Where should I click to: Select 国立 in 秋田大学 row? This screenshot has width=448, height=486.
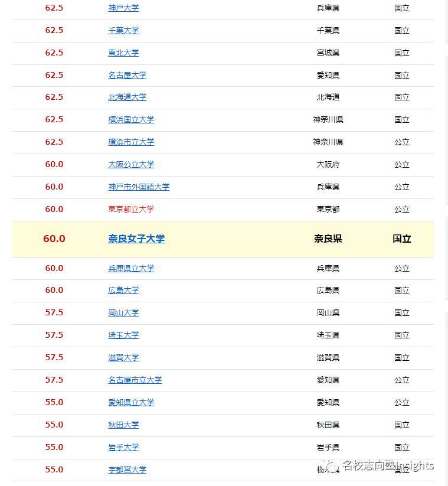[402, 425]
